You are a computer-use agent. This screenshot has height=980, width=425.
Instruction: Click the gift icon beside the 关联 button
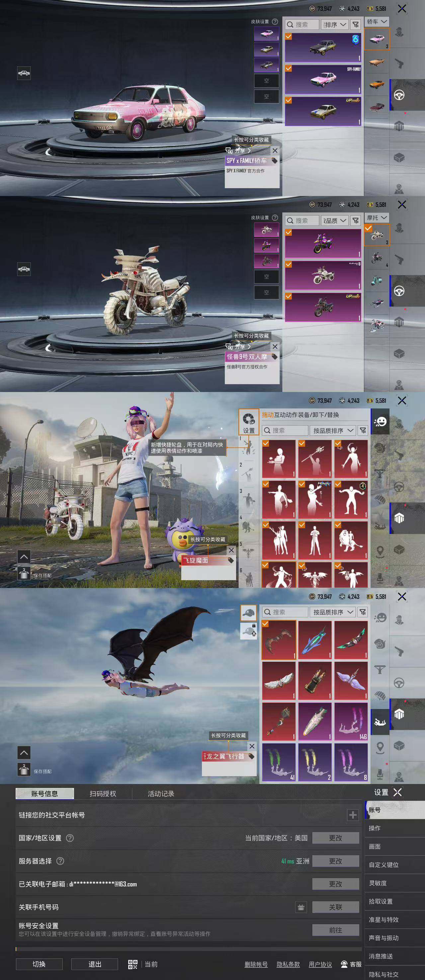pos(301,907)
